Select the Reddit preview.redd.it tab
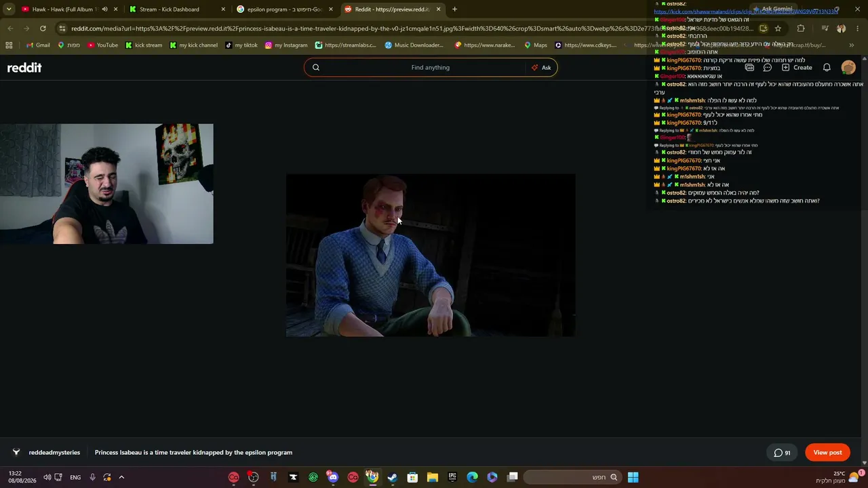Screen dimensions: 868x488 click(393, 9)
